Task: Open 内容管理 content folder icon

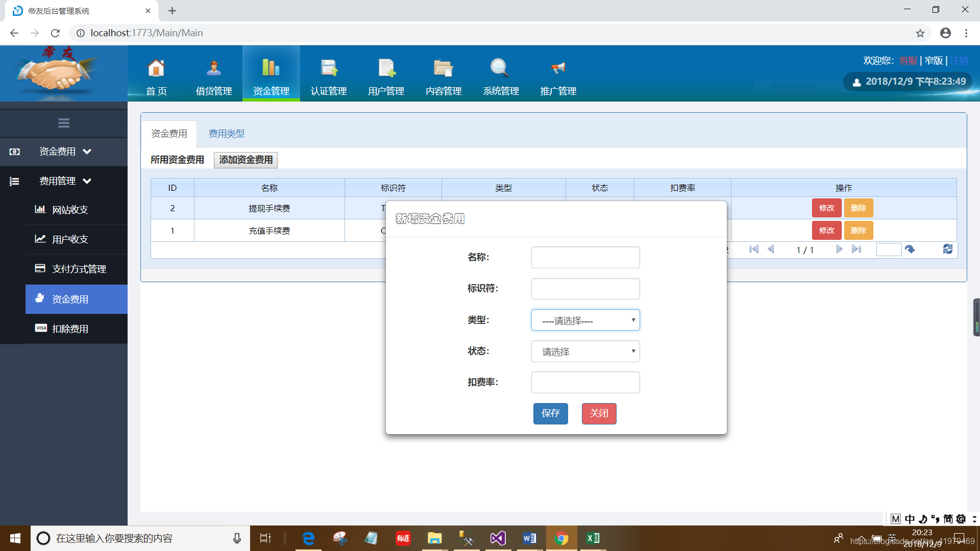Action: coord(444,68)
